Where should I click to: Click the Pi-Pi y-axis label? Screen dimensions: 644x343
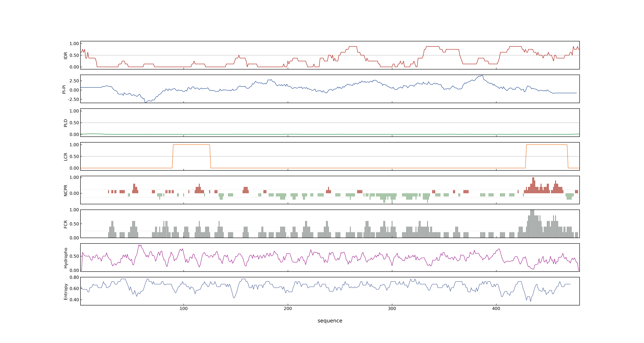coord(64,89)
